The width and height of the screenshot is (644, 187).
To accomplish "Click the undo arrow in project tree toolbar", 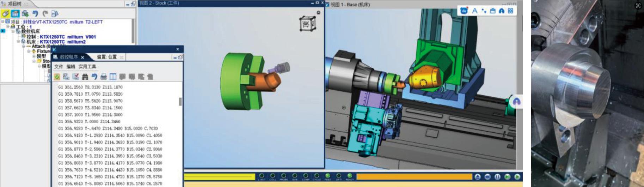I will click(35, 14).
